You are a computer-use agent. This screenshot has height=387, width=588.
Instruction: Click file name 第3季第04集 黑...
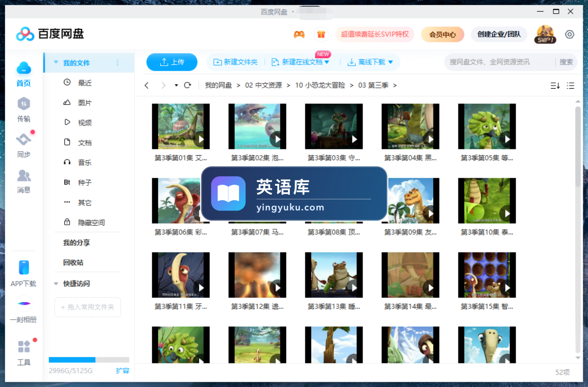[410, 158]
